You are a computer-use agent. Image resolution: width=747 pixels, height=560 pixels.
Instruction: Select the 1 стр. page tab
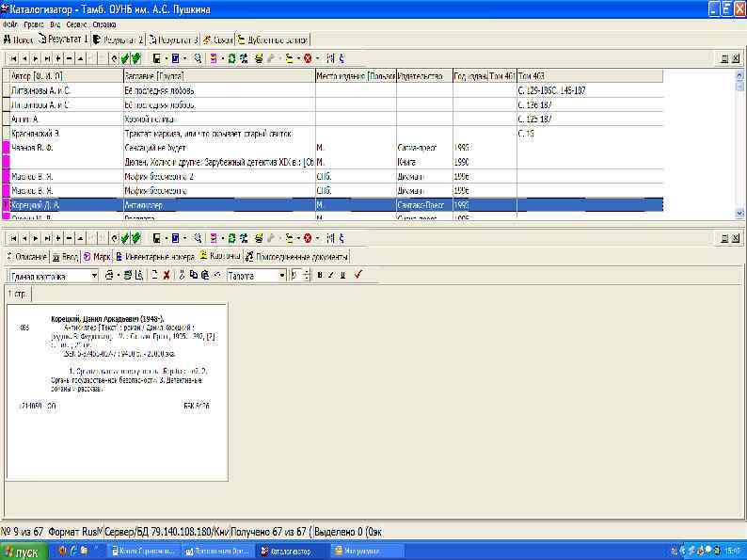pyautogui.click(x=18, y=294)
